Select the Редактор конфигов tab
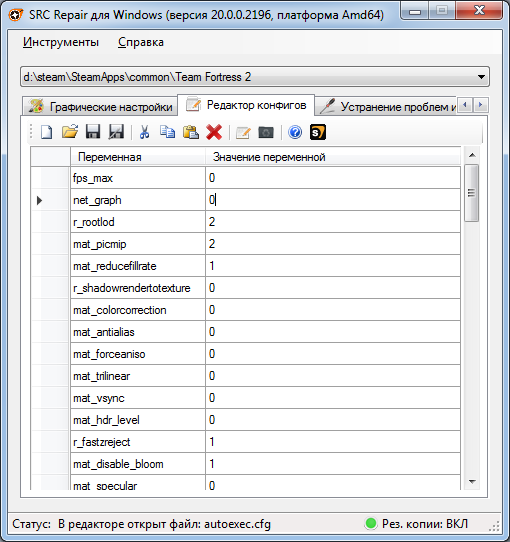Viewport: 510px width, 542px height. 246,105
